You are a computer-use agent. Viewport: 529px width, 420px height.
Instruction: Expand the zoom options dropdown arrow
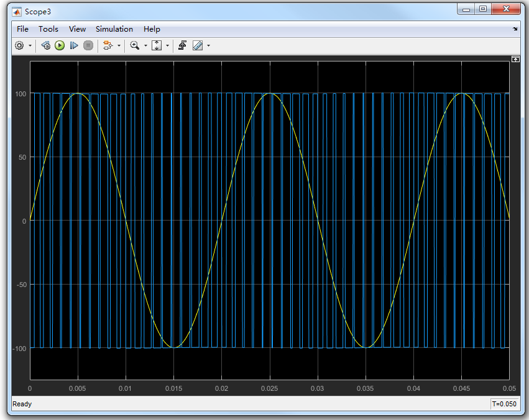pos(145,45)
